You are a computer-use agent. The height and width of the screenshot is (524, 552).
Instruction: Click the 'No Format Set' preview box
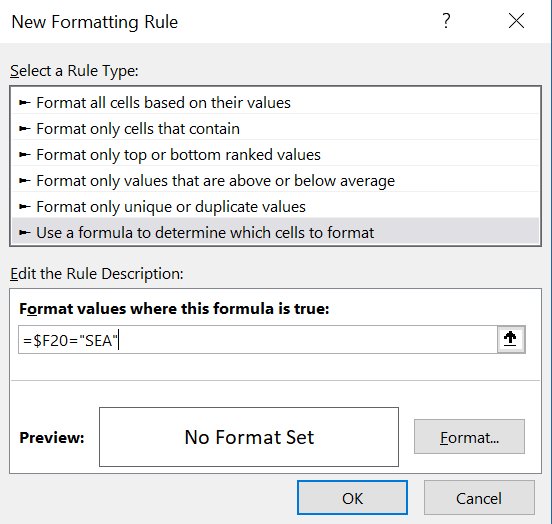pos(249,437)
